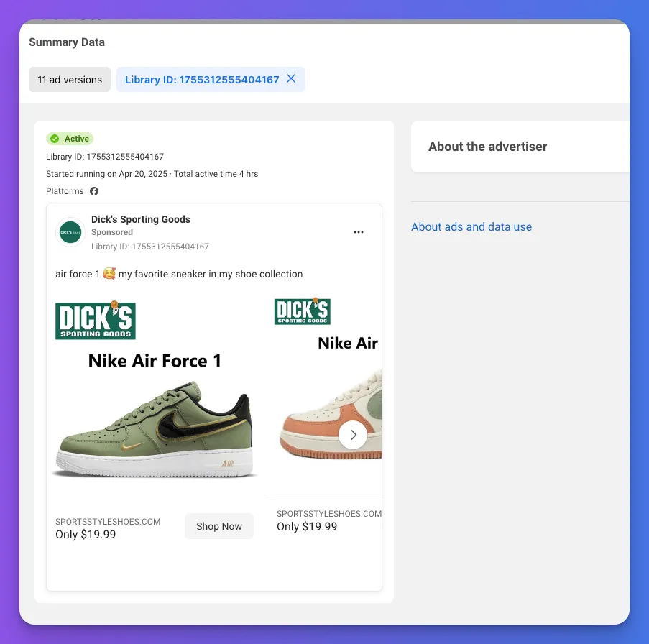Click 'Only $19.99' in second card
This screenshot has height=644, width=649.
click(307, 526)
